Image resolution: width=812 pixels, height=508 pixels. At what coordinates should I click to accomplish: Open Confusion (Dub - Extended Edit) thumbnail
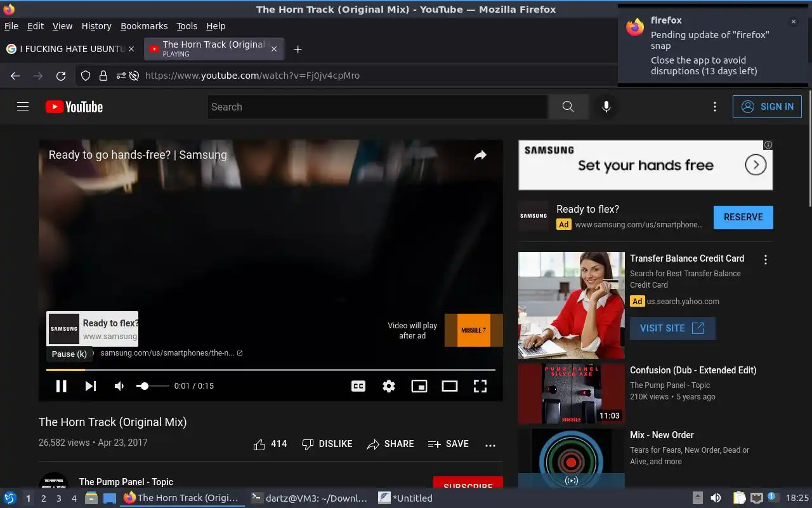pyautogui.click(x=572, y=394)
